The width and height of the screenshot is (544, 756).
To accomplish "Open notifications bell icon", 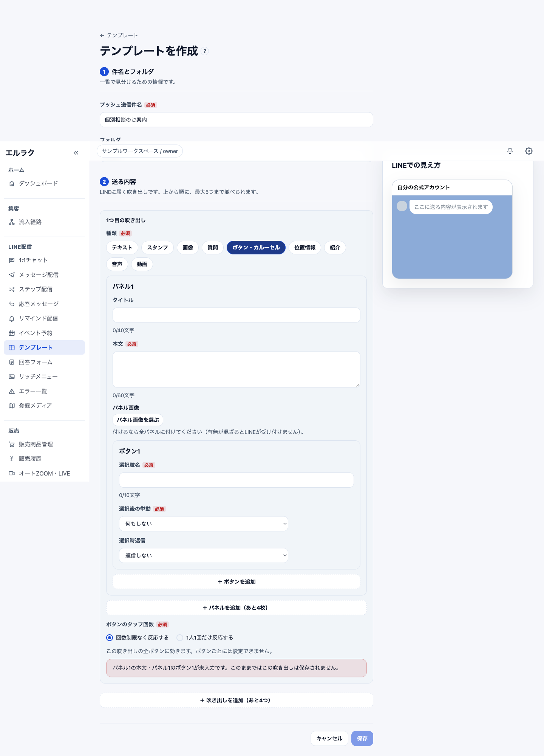I will pyautogui.click(x=510, y=151).
